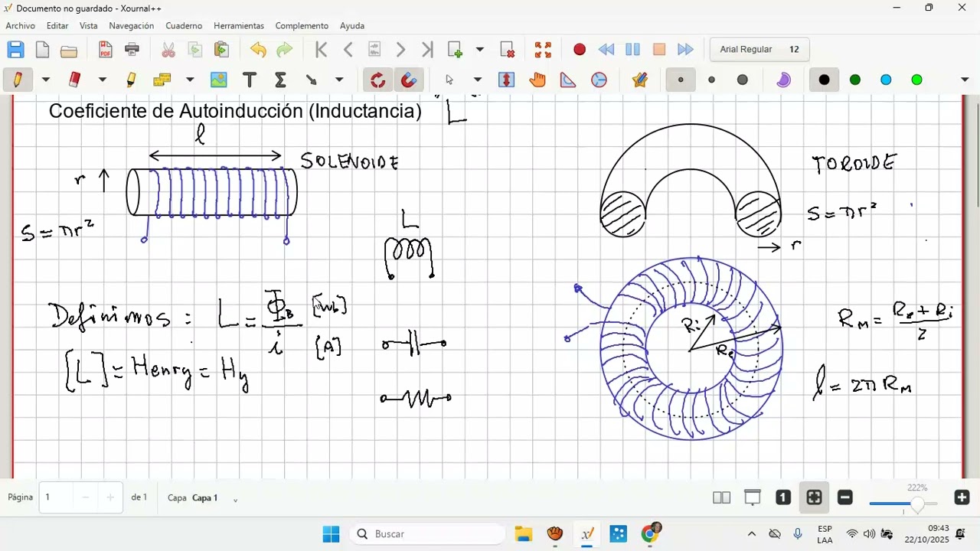Go to the first page

pyautogui.click(x=322, y=50)
